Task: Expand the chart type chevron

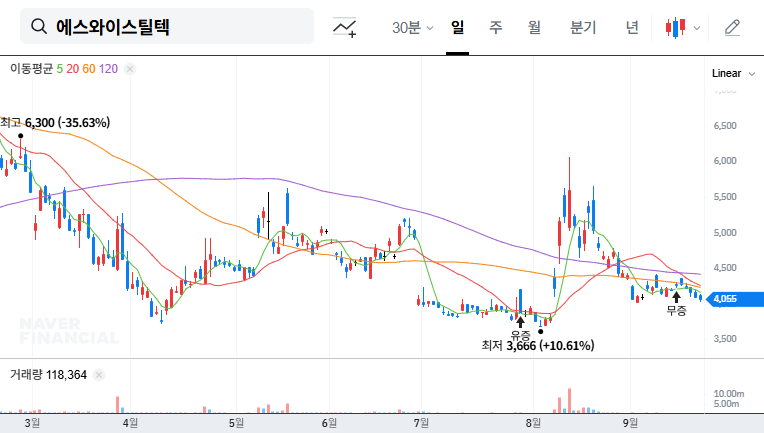Action: point(697,28)
